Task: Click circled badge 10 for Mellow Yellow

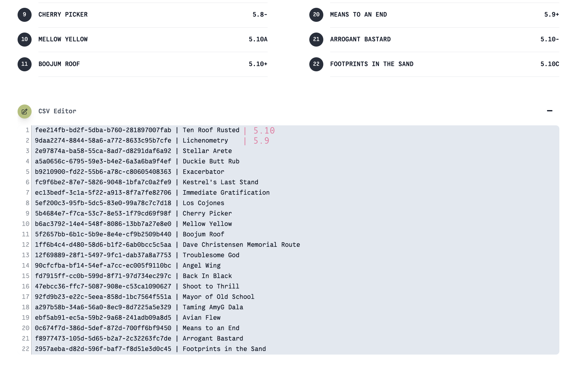Action: click(24, 39)
